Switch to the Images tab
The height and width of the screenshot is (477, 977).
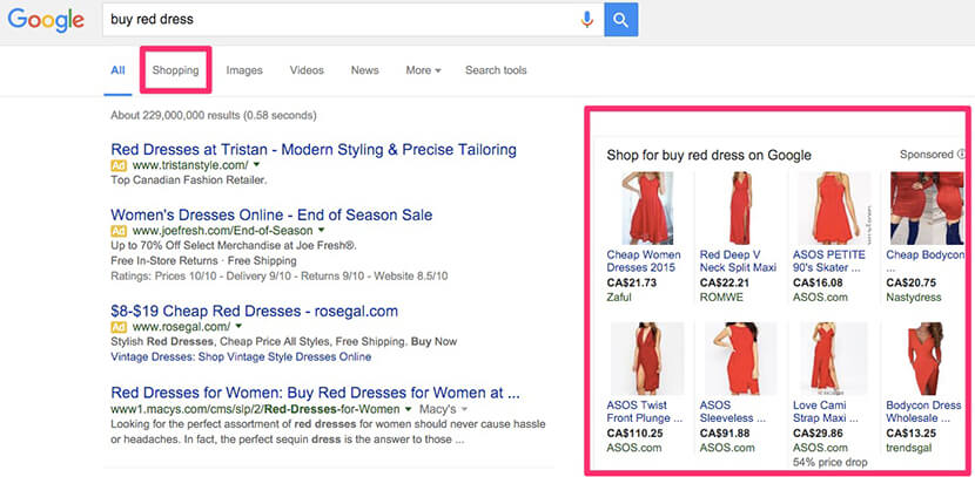[x=244, y=70]
